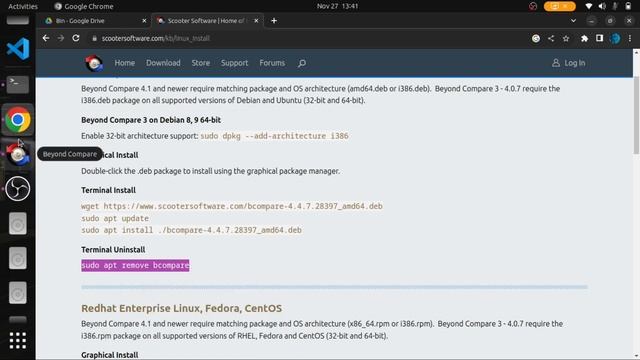This screenshot has width=640, height=360.
Task: Click the battery icon in top bar
Action: (x=628, y=6)
